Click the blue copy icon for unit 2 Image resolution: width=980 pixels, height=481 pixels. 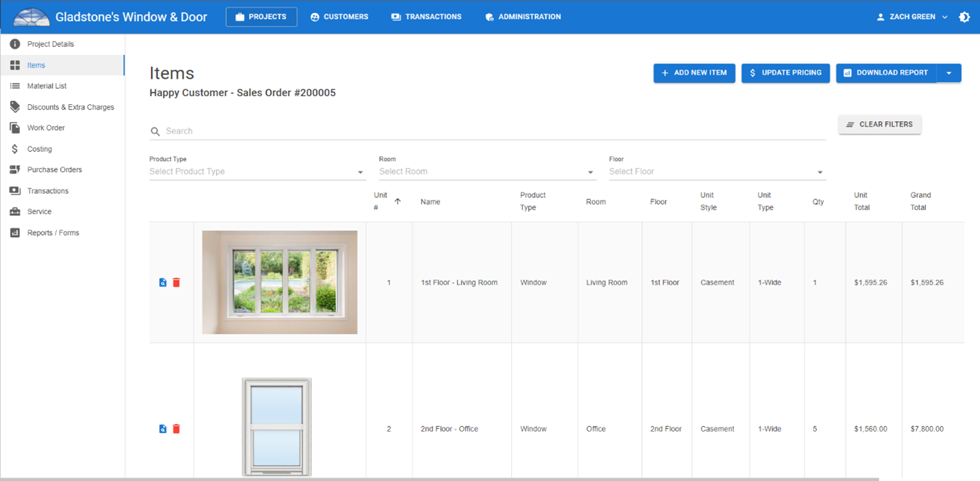click(x=162, y=429)
